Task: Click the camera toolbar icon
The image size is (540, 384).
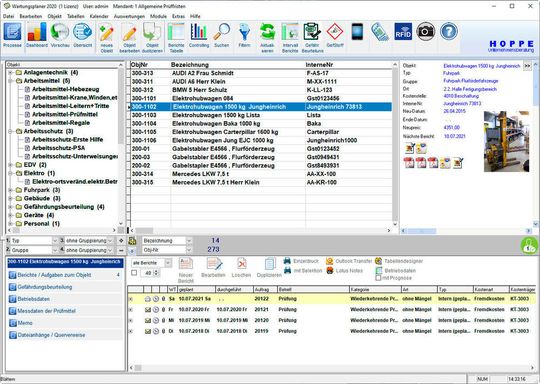Action: 426,32
